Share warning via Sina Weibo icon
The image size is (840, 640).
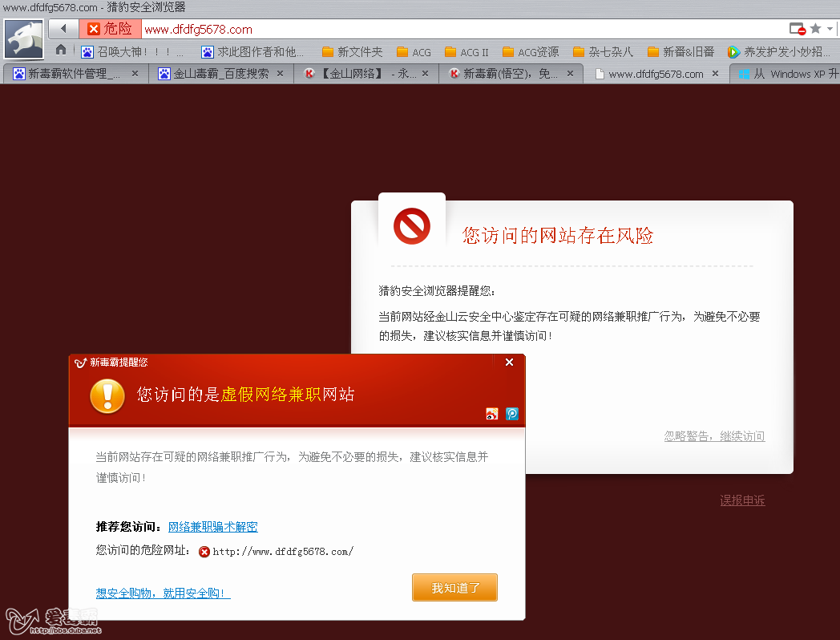(x=491, y=414)
